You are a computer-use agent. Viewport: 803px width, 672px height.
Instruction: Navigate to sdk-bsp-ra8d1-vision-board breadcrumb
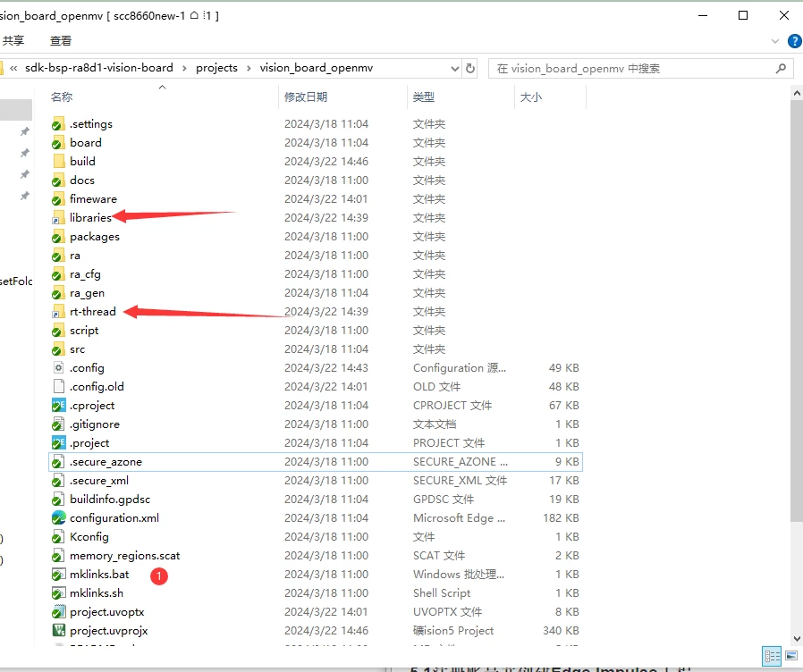click(99, 68)
